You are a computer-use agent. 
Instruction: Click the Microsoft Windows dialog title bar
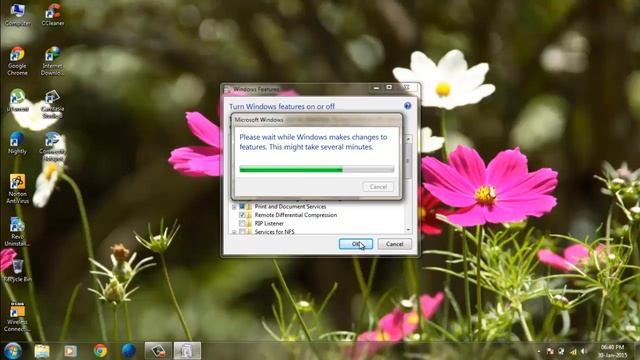point(317,120)
